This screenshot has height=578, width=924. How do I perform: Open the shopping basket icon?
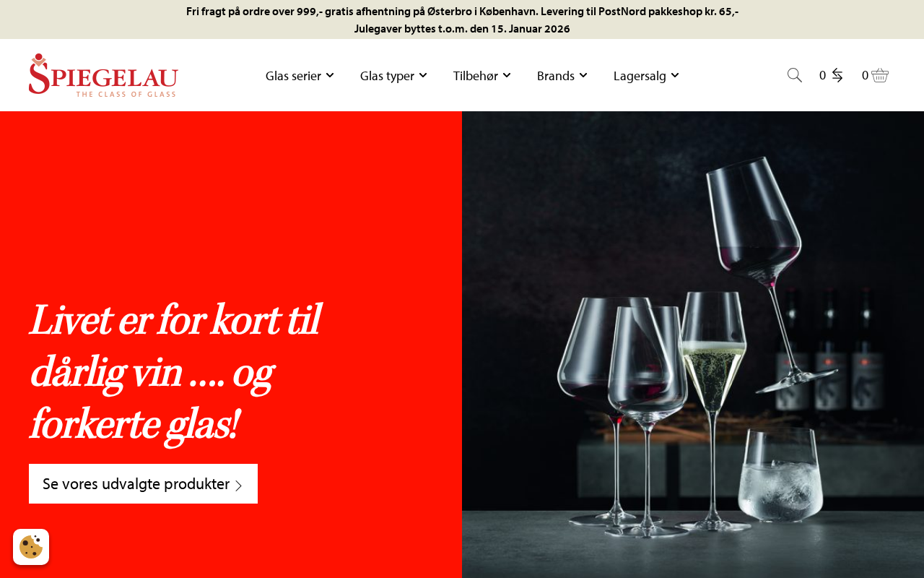[880, 75]
